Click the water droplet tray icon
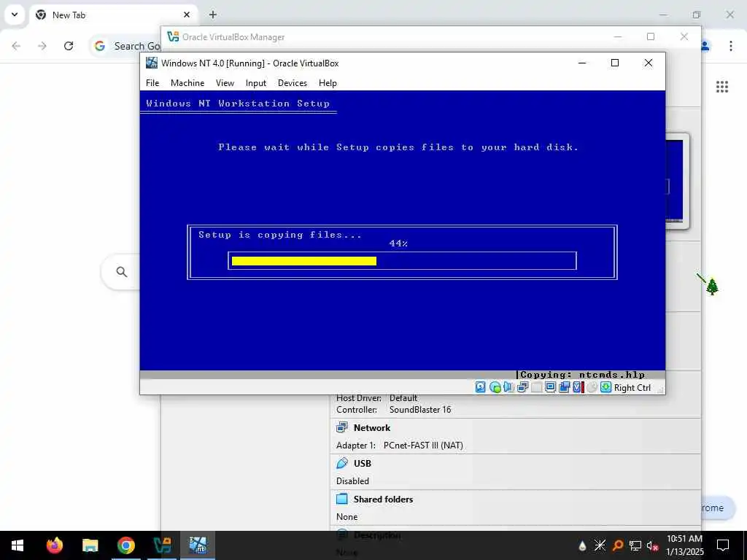This screenshot has width=747, height=560. tap(582, 545)
